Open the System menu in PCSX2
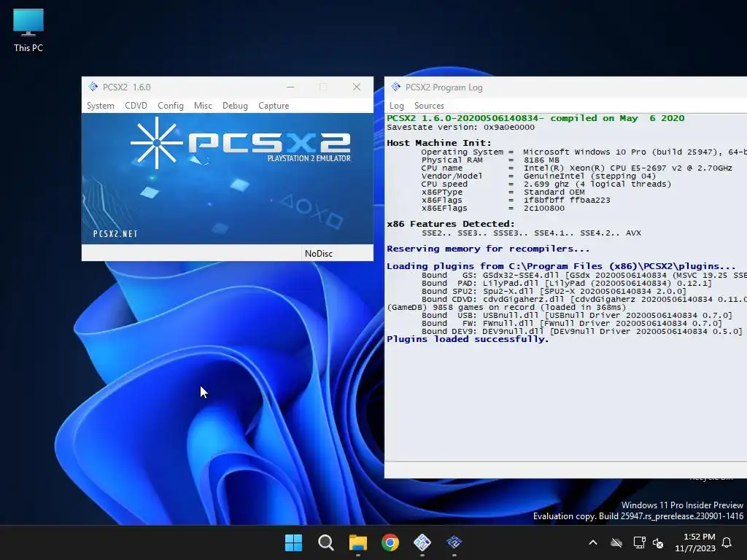The image size is (747, 560). (x=100, y=106)
